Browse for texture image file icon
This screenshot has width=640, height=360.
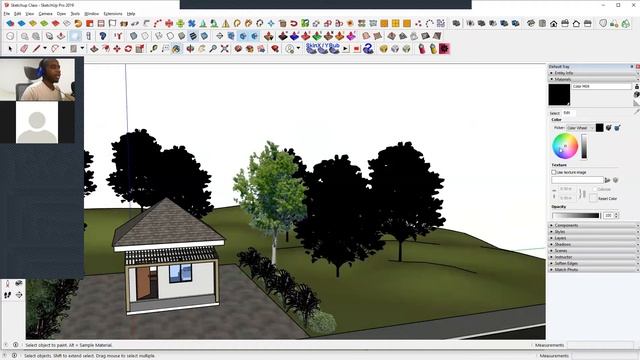[608, 180]
